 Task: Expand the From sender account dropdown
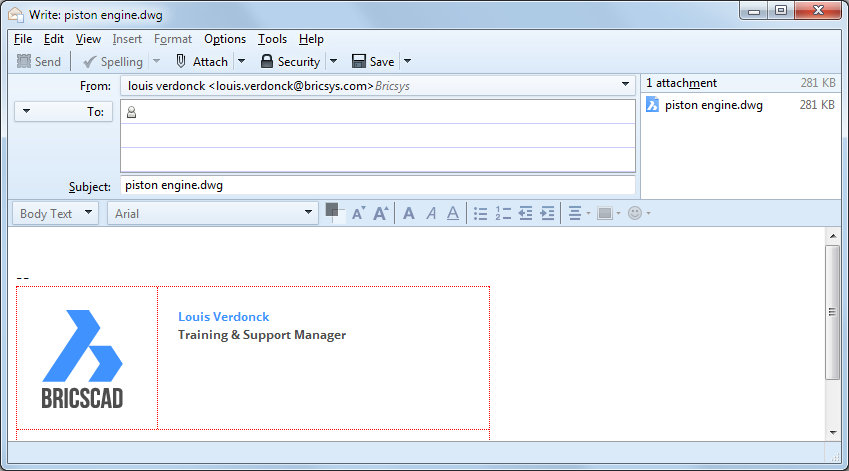tap(625, 86)
